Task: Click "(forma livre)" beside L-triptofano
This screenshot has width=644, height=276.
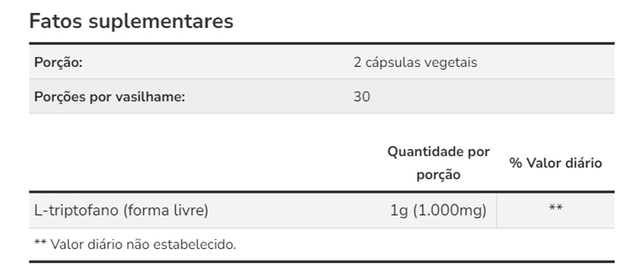Action: [165, 210]
